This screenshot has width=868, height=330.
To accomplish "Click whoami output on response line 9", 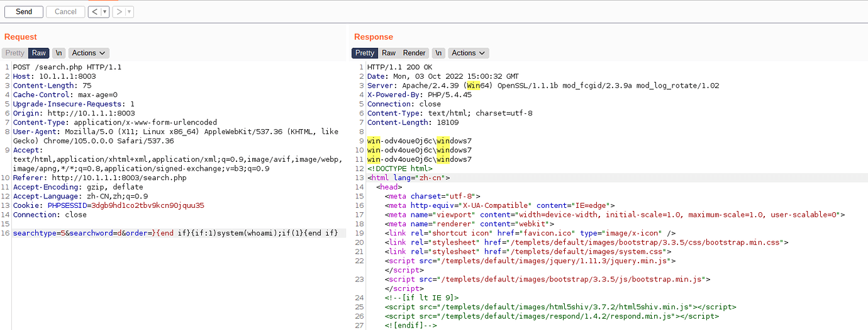I will click(420, 141).
